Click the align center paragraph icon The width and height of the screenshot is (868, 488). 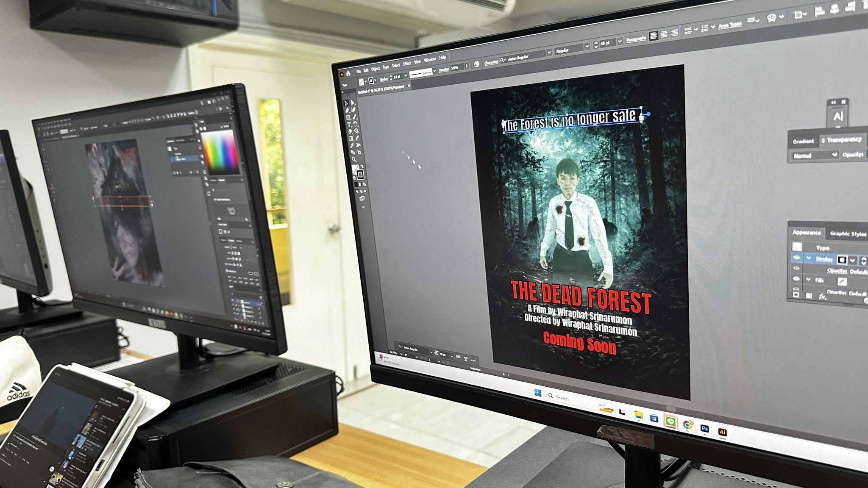[x=664, y=34]
